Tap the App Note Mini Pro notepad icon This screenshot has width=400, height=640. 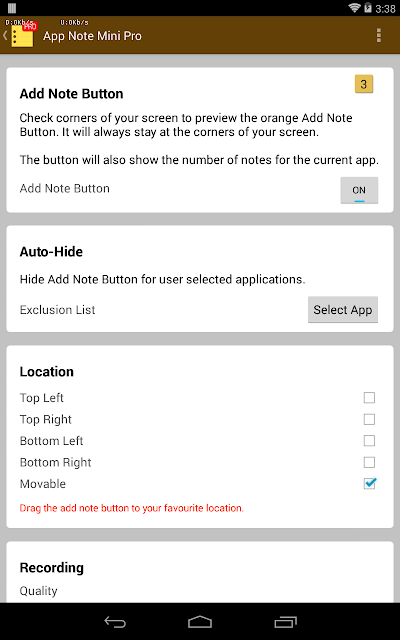pos(22,36)
